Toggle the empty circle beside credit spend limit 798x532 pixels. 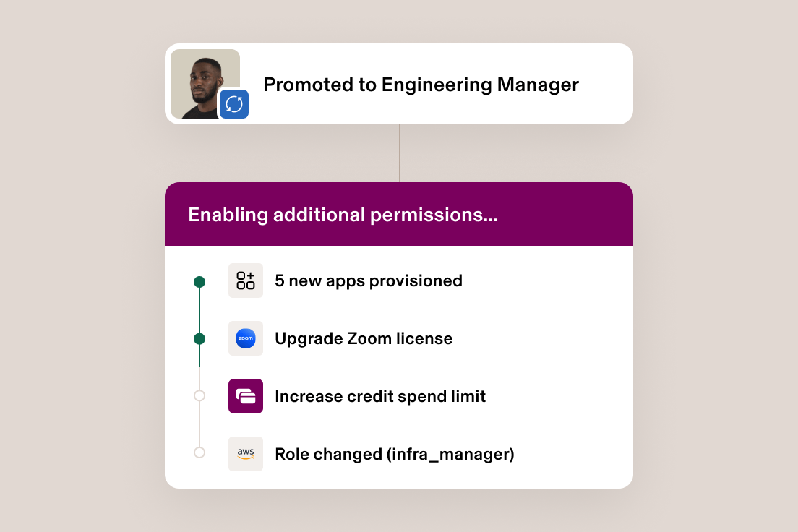pos(199,396)
